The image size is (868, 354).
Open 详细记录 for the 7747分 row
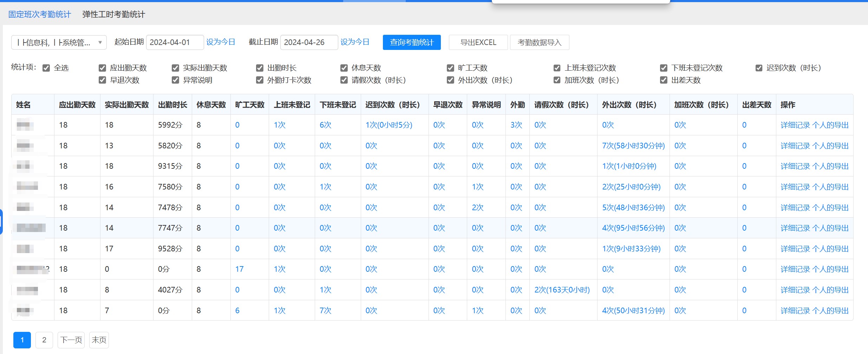click(795, 228)
